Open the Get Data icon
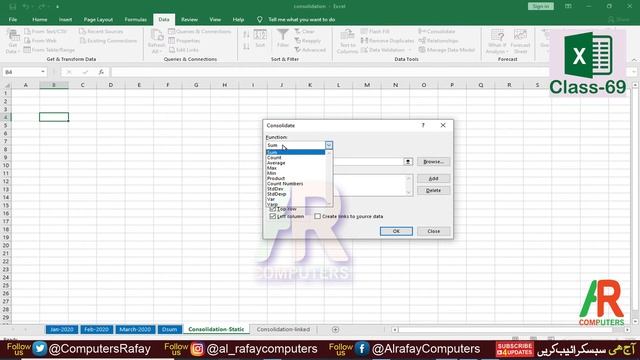 (13, 41)
